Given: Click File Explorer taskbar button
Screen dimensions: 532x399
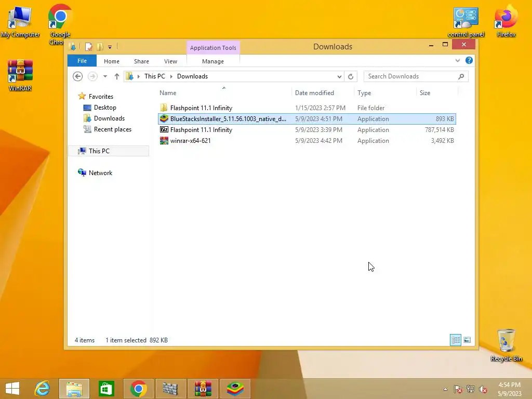Looking at the screenshot, I should pyautogui.click(x=74, y=389).
